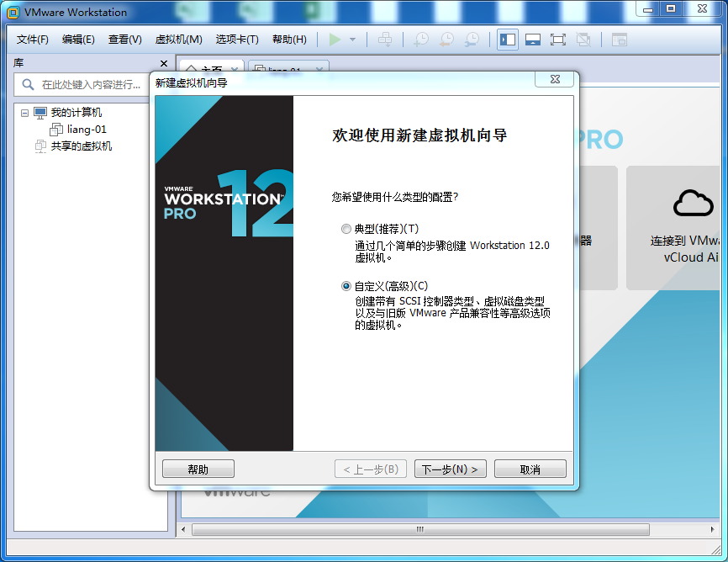Click the Unity mode toolbar icon

(x=583, y=40)
